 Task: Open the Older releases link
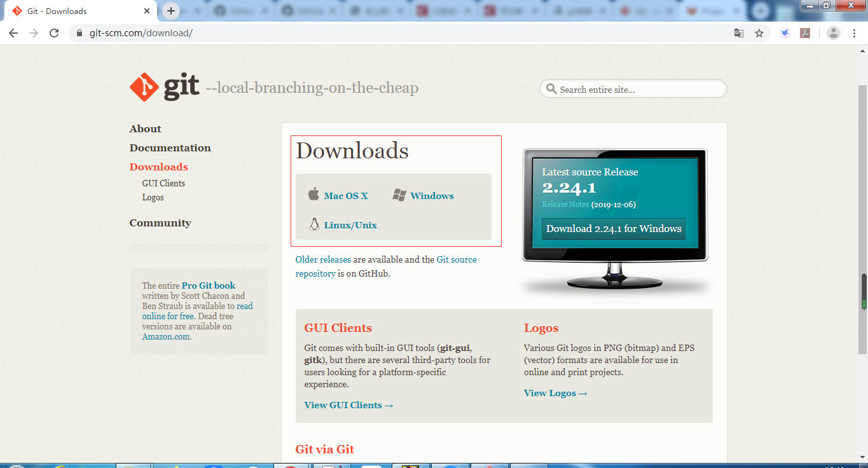pyautogui.click(x=323, y=259)
